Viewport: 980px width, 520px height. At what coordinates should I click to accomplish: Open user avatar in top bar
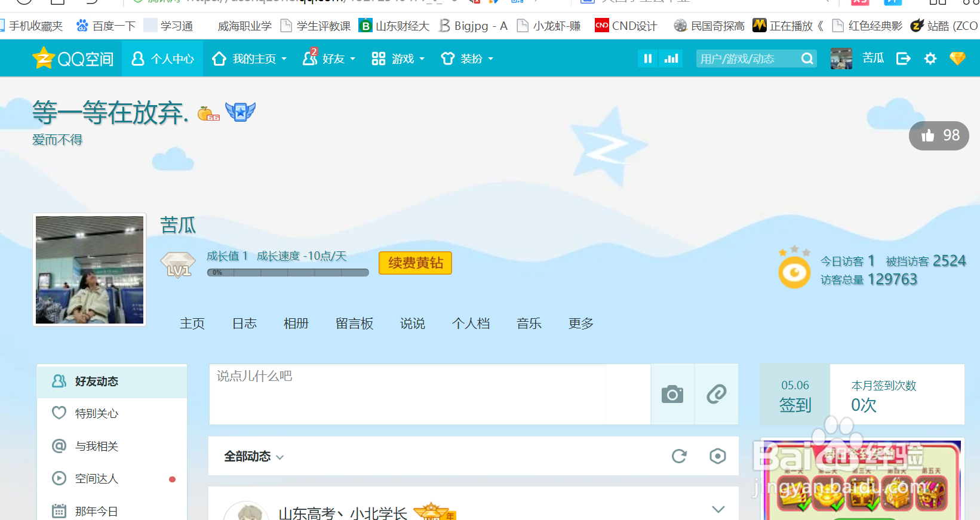841,59
